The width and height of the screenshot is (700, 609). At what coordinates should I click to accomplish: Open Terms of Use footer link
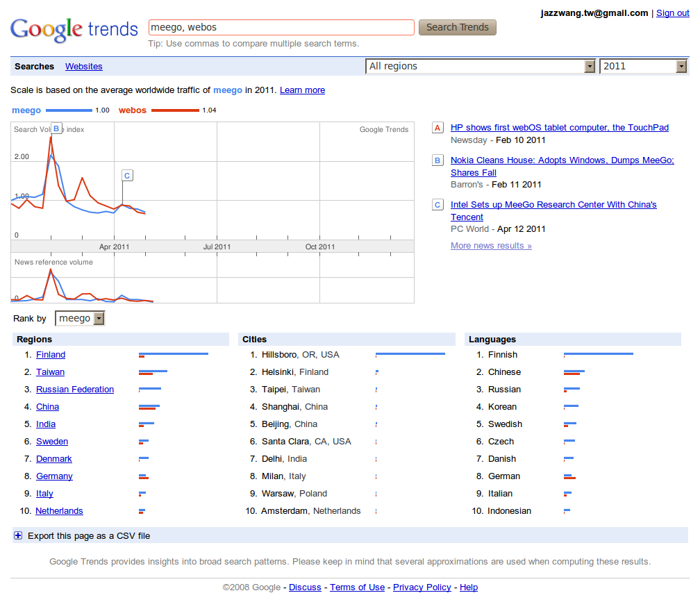357,587
